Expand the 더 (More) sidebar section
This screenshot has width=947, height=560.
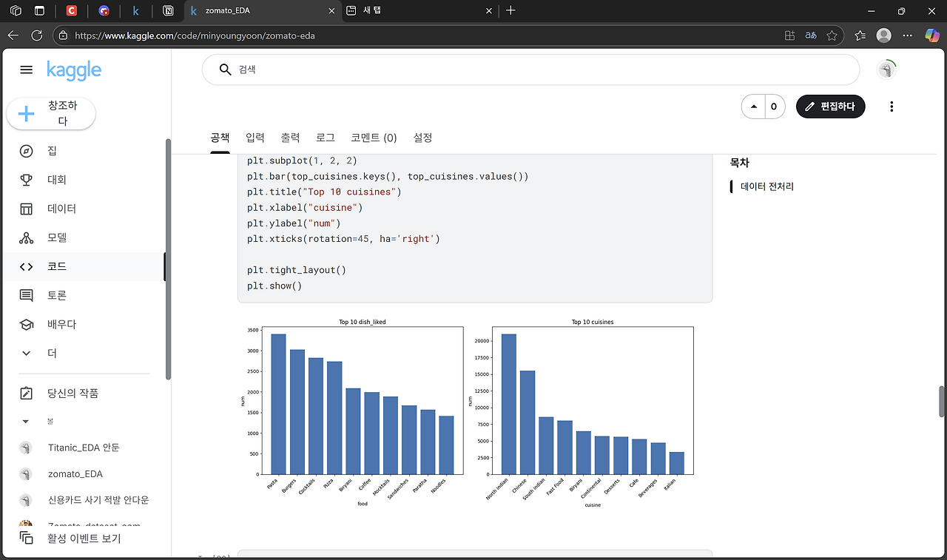coord(27,354)
